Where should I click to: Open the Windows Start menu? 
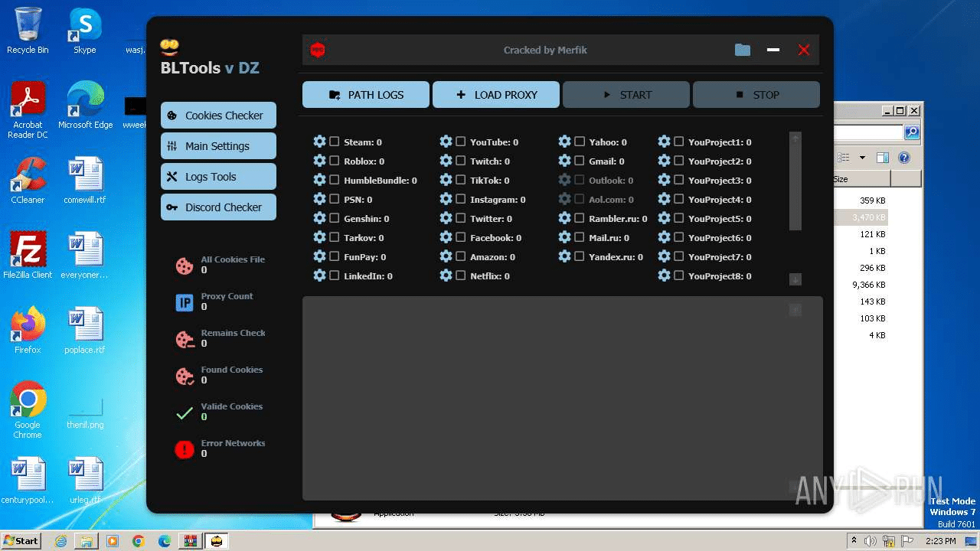pyautogui.click(x=21, y=541)
